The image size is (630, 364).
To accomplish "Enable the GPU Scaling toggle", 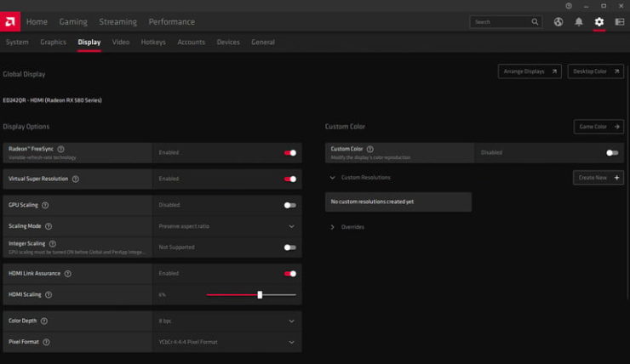I will pos(290,205).
